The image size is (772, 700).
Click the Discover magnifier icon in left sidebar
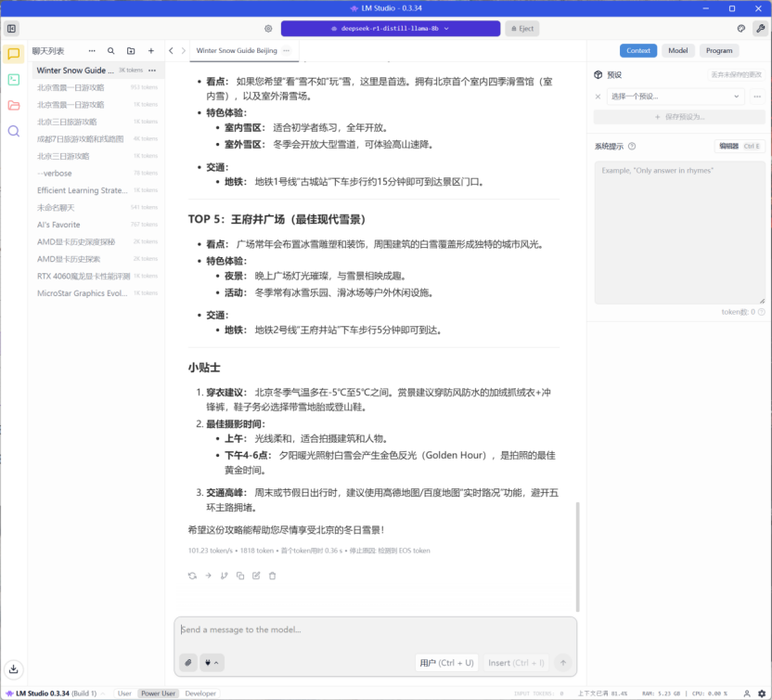point(13,131)
